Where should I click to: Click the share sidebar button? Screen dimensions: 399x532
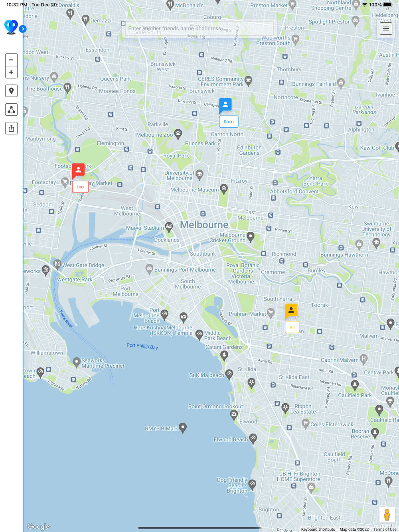11,128
